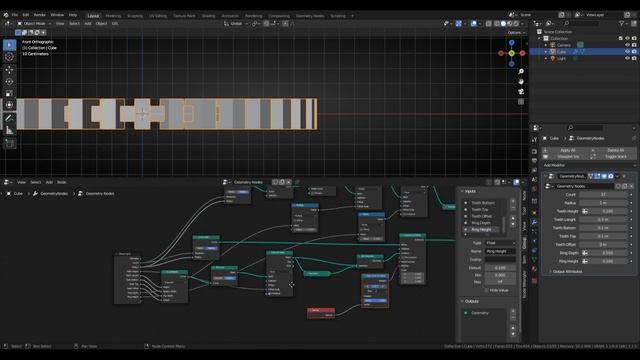Open viewport Options popover
The height and width of the screenshot is (360, 640).
(x=516, y=33)
